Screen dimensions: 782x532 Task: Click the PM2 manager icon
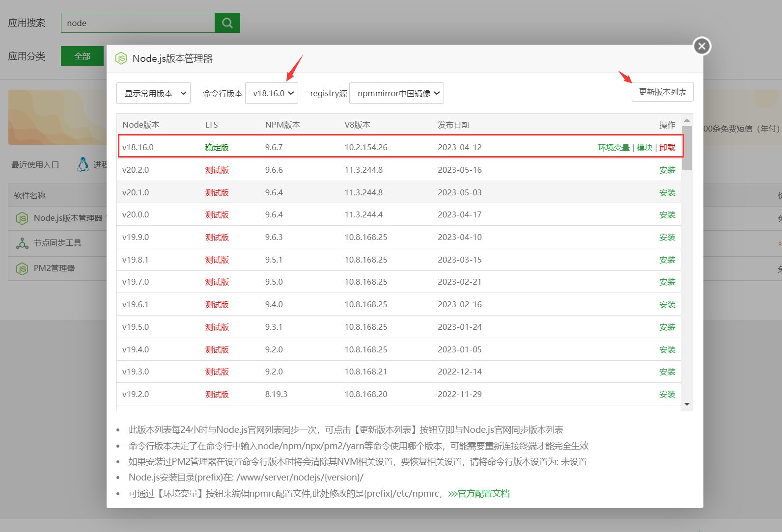22,268
